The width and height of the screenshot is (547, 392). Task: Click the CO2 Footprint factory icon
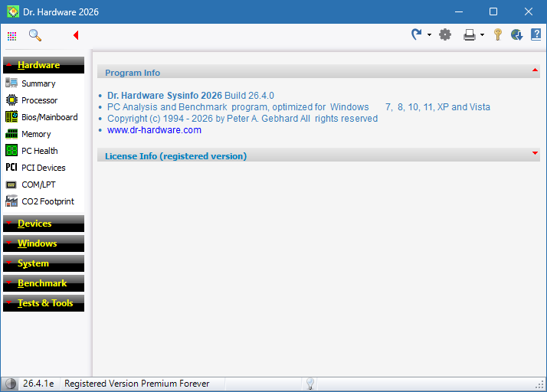click(x=11, y=201)
